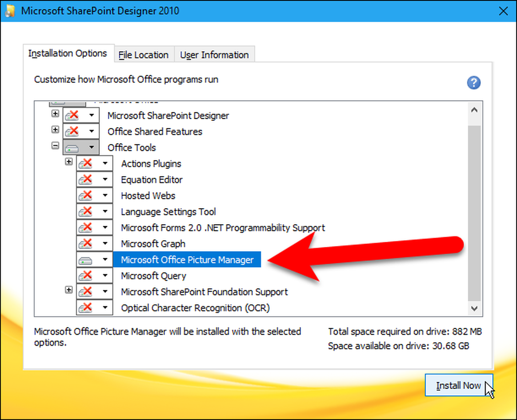Expand the Actions Plugins node

(x=69, y=161)
